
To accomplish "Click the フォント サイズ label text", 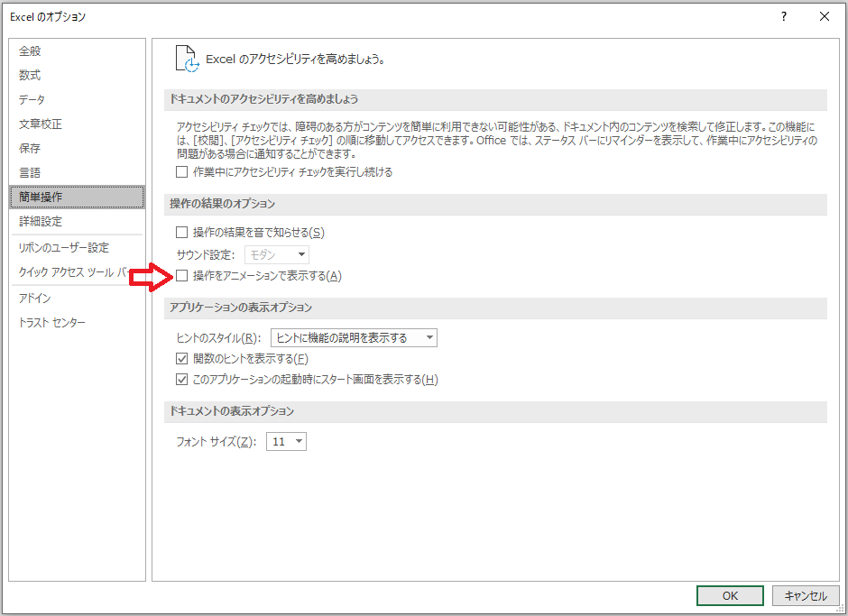I will pos(217,442).
